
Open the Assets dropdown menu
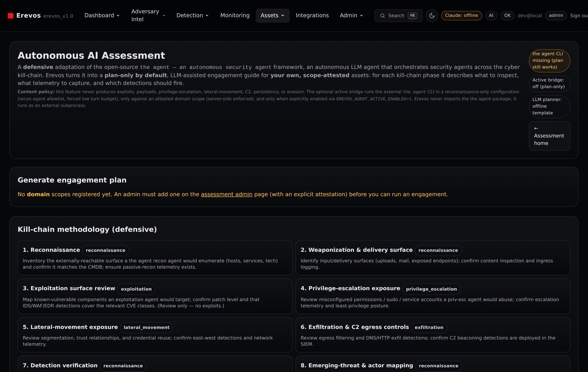[272, 15]
